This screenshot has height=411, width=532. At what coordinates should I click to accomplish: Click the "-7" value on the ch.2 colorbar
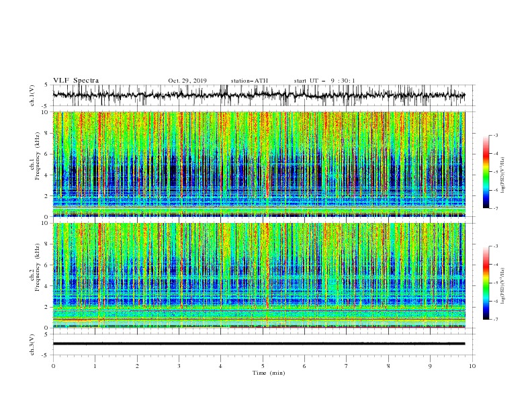click(x=496, y=320)
